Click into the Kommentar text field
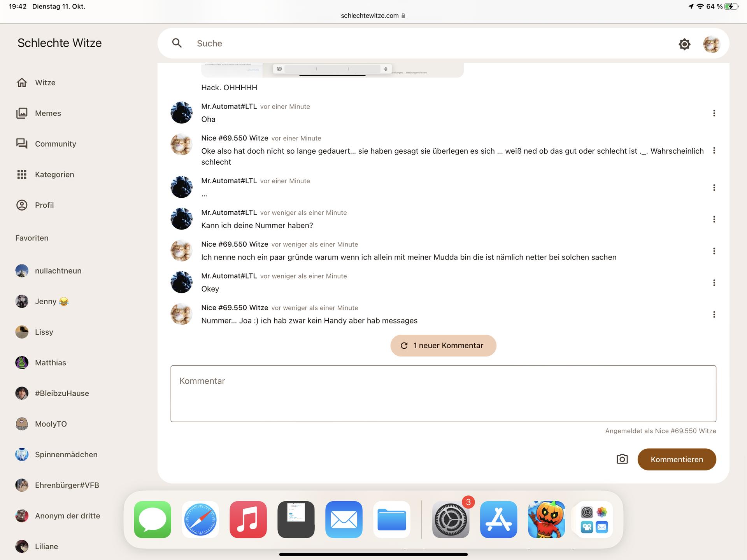747x560 pixels. (x=443, y=393)
